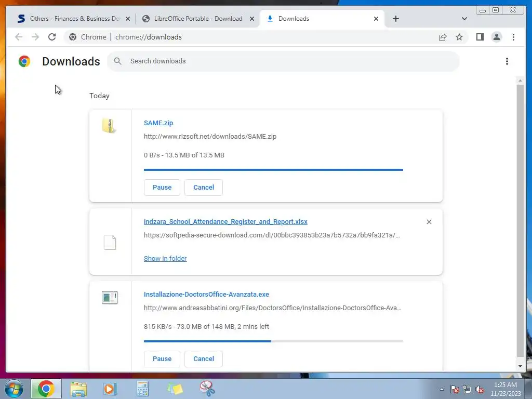532x399 pixels.
Task: Click the Chrome taskbar icon
Action: pos(46,389)
